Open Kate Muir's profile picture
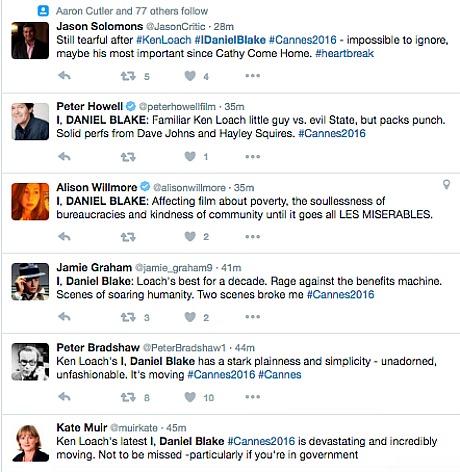The image size is (460, 472). (x=30, y=443)
